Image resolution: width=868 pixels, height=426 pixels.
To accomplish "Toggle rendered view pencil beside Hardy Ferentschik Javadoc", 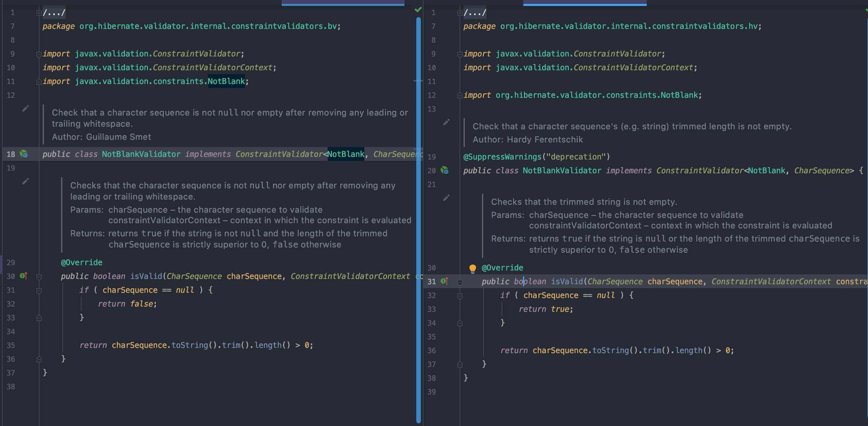I will click(446, 122).
